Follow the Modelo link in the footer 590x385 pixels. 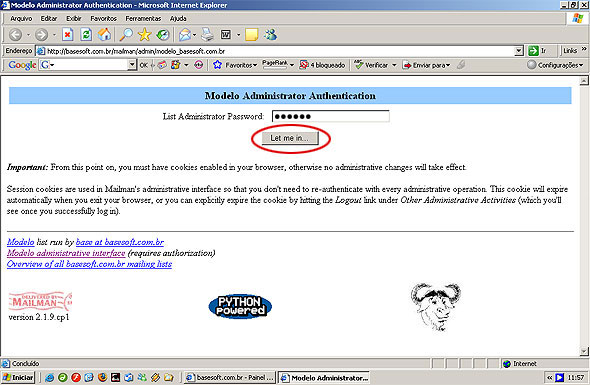pos(20,242)
